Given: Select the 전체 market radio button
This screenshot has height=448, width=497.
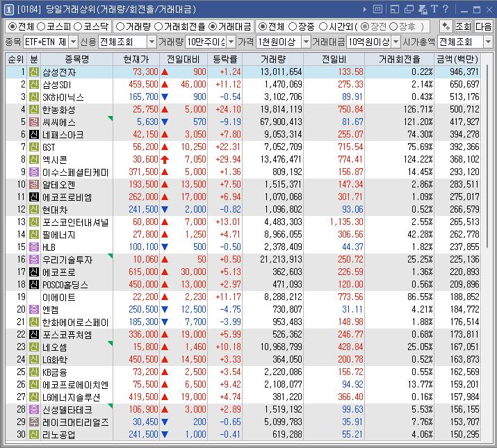Looking at the screenshot, I should point(13,26).
